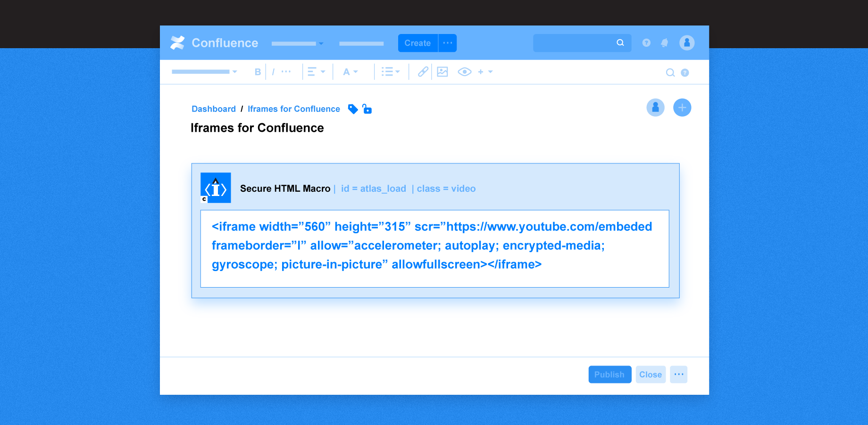Open the bullet list dropdown
Screen dimensions: 868x425
pyautogui.click(x=391, y=72)
